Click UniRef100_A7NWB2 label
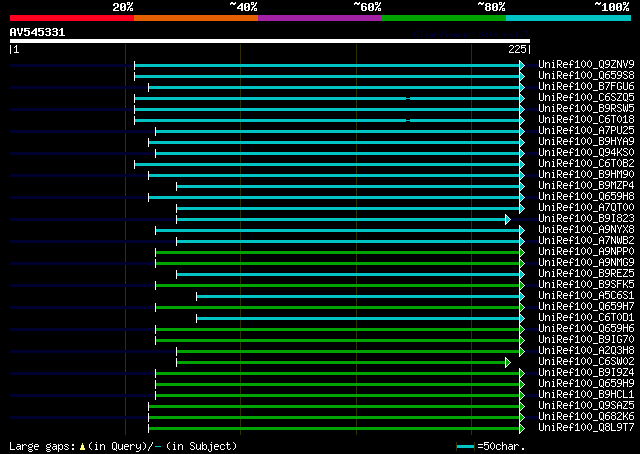The height and width of the screenshot is (454, 640). pyautogui.click(x=586, y=241)
